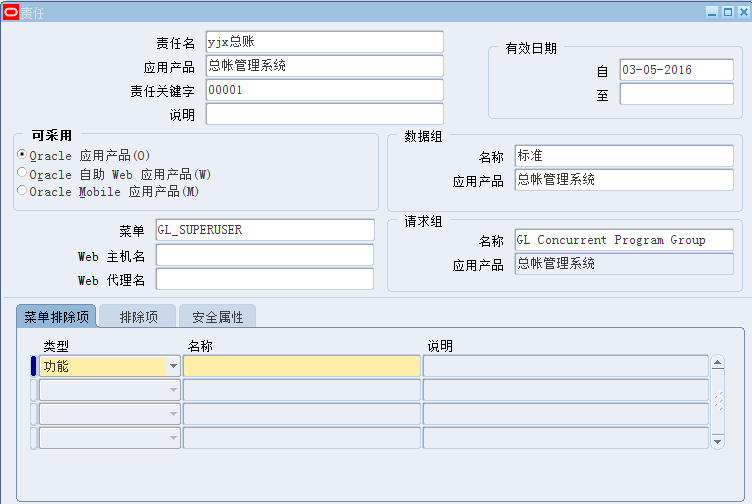Screen dimensions: 752x504
Task: Click the Web 代理名 field
Action: pyautogui.click(x=265, y=279)
